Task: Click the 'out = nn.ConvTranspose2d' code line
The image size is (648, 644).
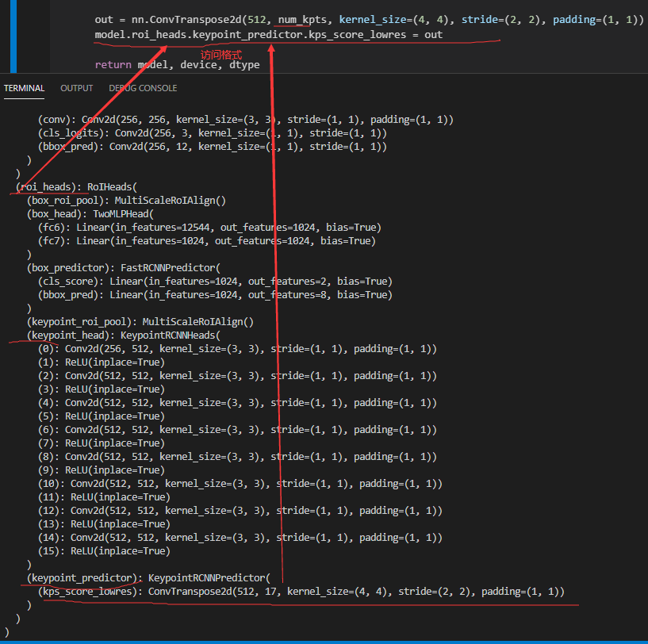Action: click(x=369, y=20)
